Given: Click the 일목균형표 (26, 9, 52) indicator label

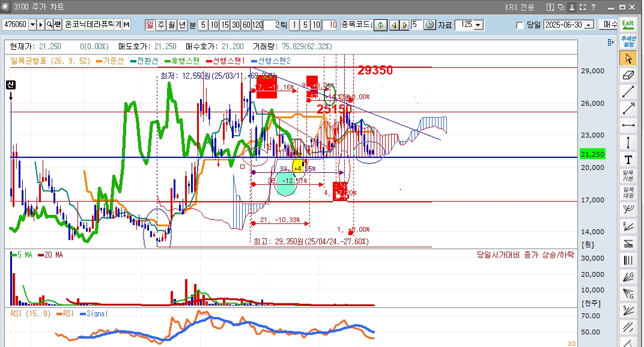Looking at the screenshot, I should point(50,61).
